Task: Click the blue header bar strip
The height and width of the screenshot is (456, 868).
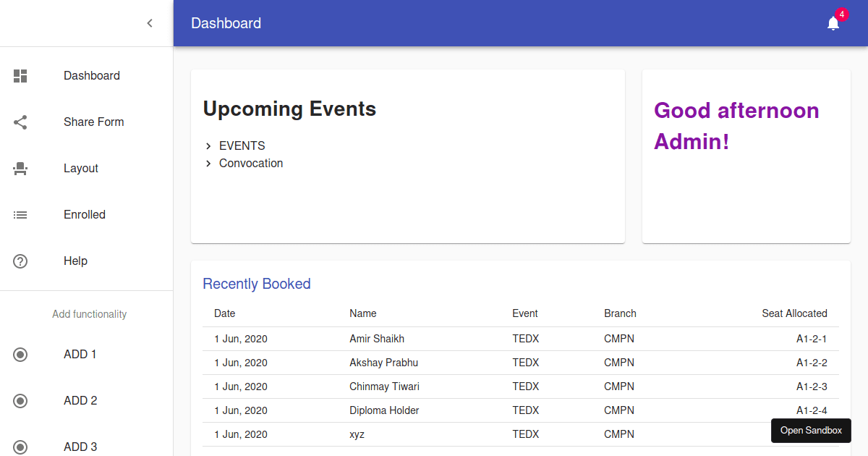Action: 506,22
